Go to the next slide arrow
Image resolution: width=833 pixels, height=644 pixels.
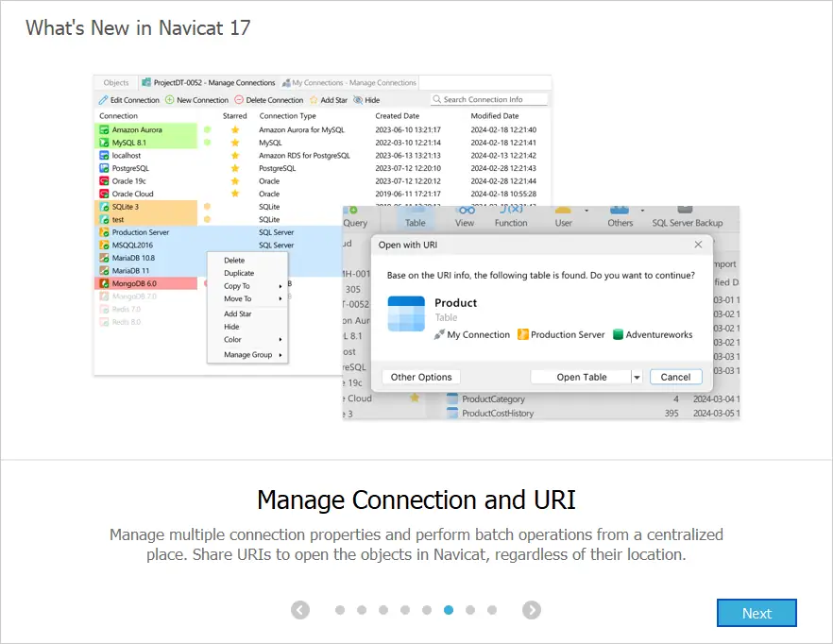[x=531, y=610]
